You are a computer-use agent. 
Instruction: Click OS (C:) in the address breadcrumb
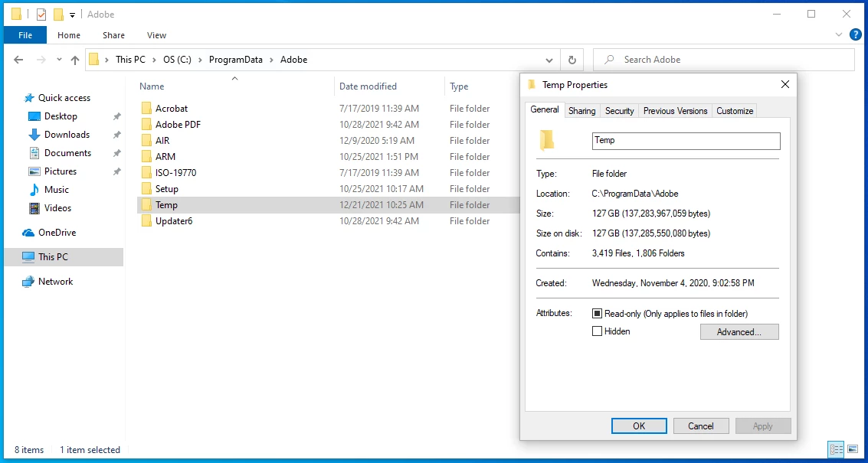tap(177, 60)
